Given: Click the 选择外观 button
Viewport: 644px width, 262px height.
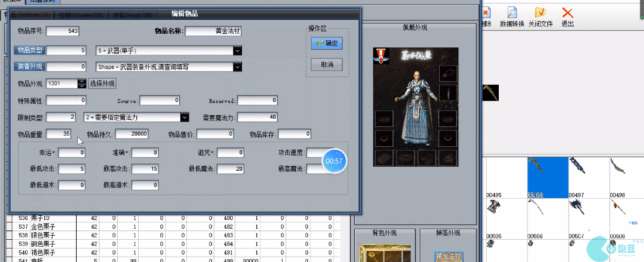Looking at the screenshot, I should pyautogui.click(x=102, y=84).
